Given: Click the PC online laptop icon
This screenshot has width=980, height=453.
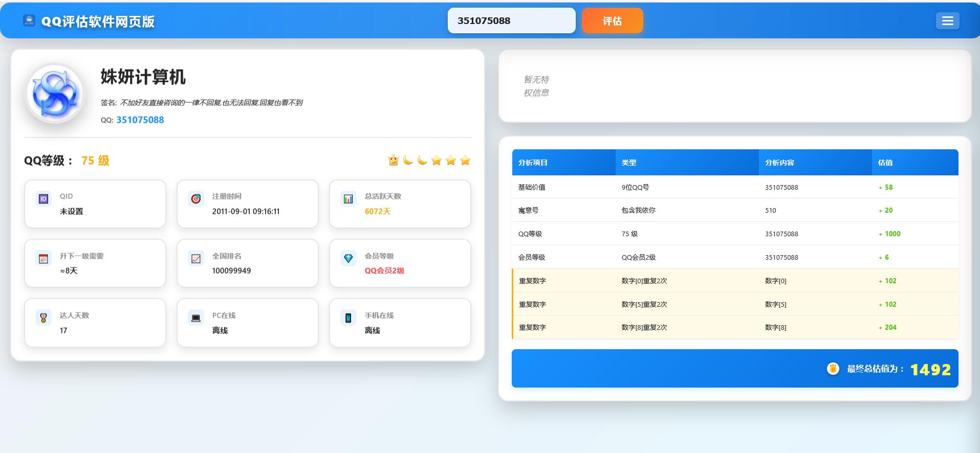Looking at the screenshot, I should pos(196,318).
